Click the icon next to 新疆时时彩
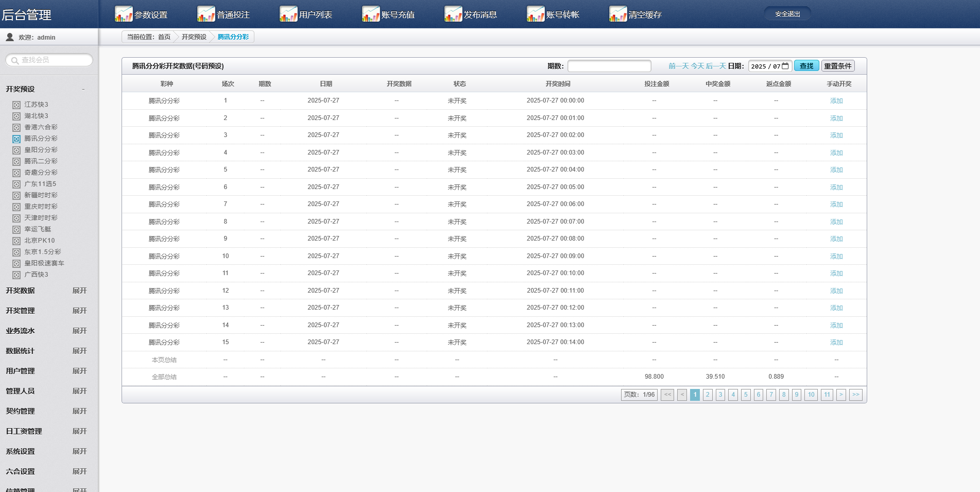 [16, 195]
